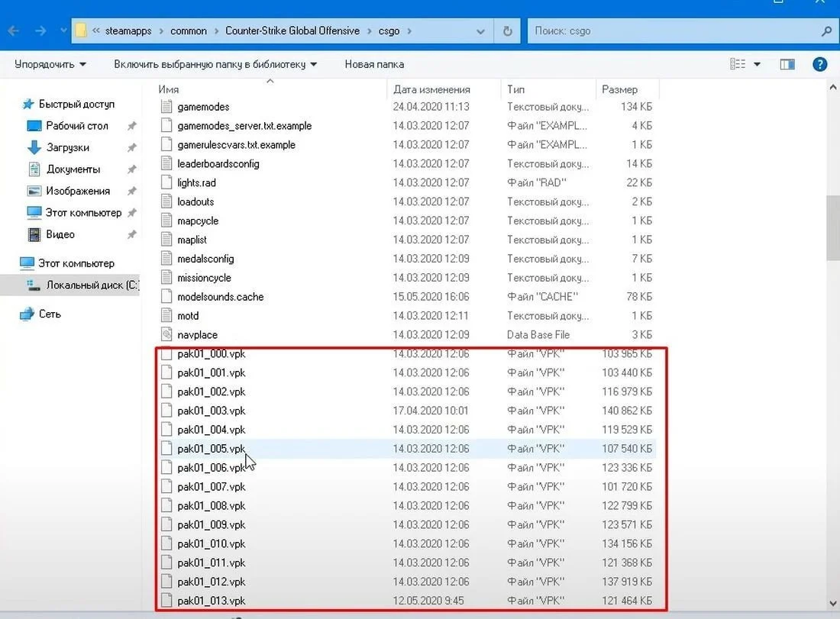Click pin icon next to Рабочий стол
Image resolution: width=840 pixels, height=619 pixels.
(x=131, y=126)
